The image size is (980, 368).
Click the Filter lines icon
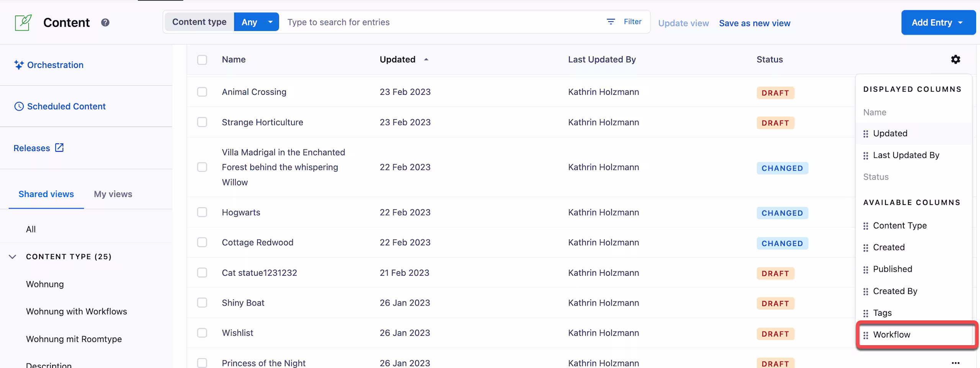(x=611, y=22)
